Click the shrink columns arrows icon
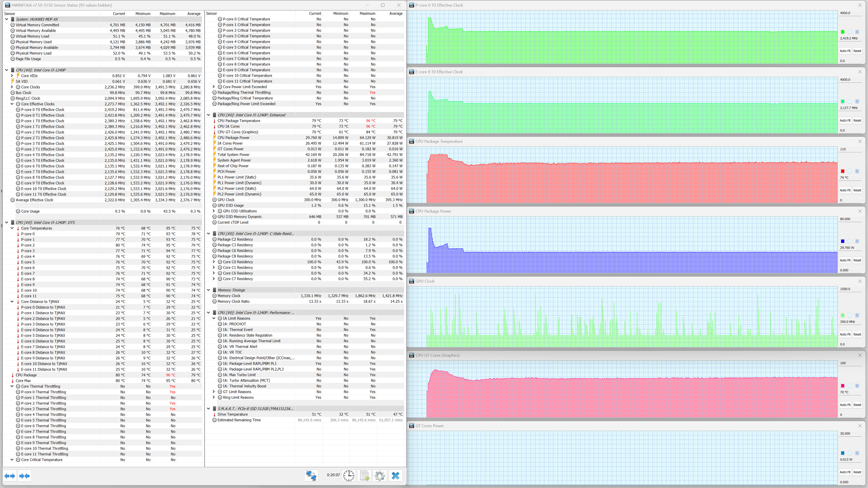Viewport: 868px width, 488px height. click(24, 476)
